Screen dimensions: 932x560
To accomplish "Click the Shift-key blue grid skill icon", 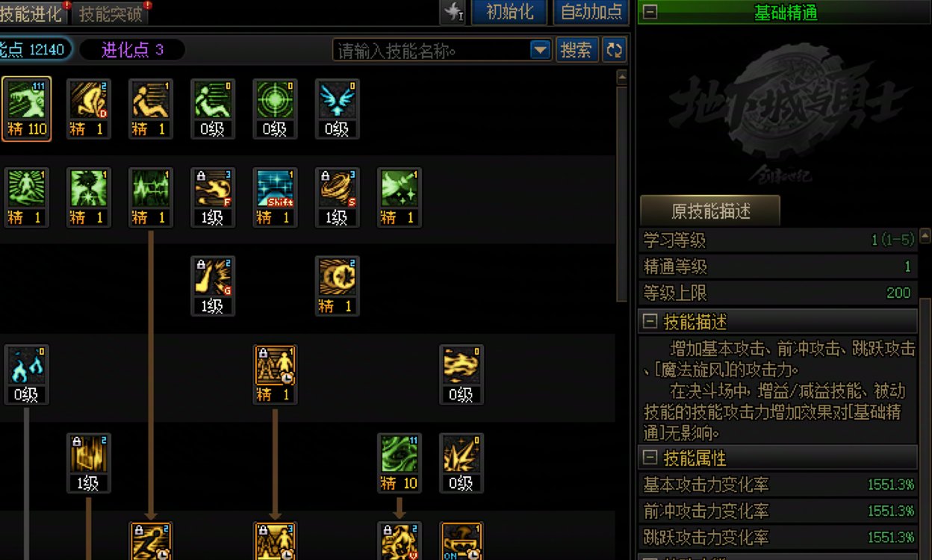I will [275, 198].
